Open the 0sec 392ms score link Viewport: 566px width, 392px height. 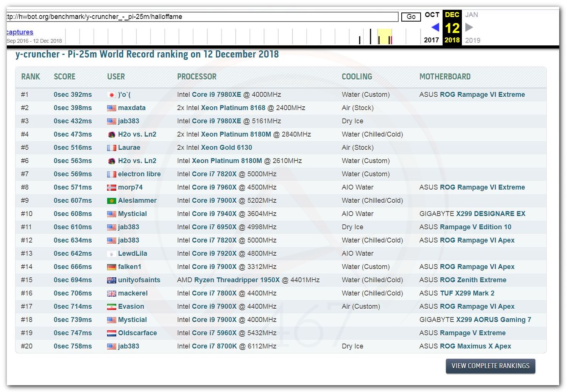pyautogui.click(x=73, y=95)
